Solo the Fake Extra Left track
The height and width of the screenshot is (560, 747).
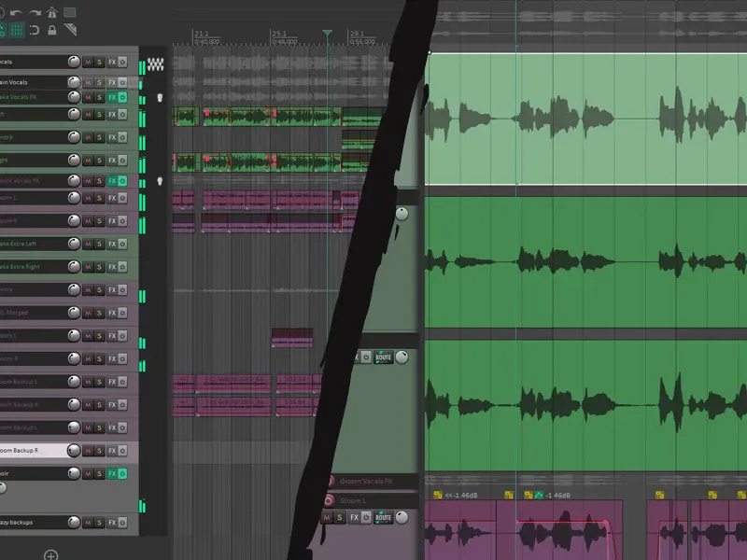[99, 244]
